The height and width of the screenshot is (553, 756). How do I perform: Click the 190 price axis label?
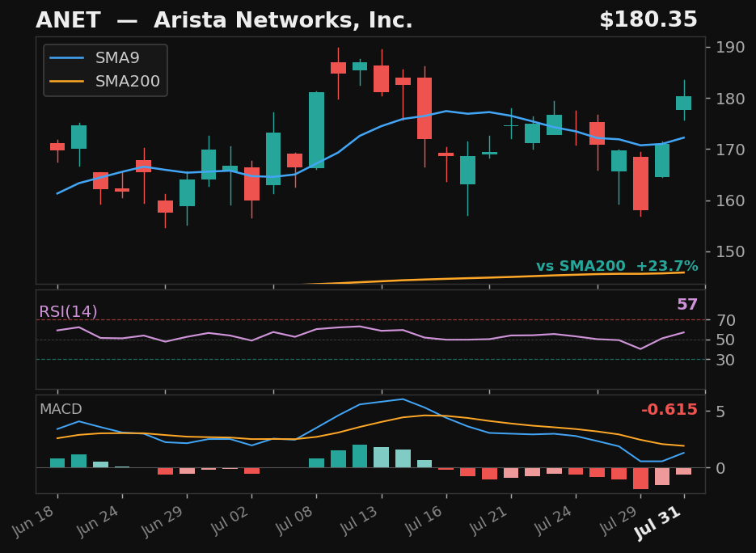click(730, 47)
